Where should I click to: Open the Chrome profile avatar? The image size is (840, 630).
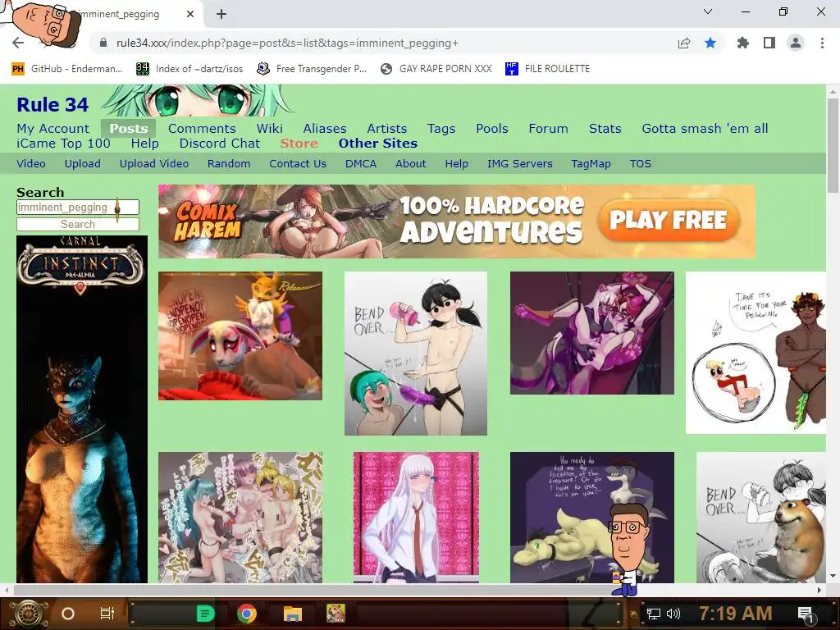point(796,43)
